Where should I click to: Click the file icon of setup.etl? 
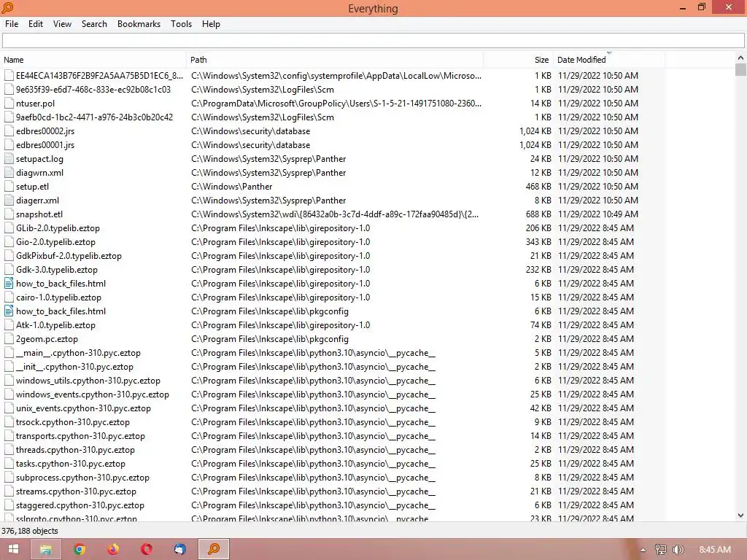coord(9,186)
